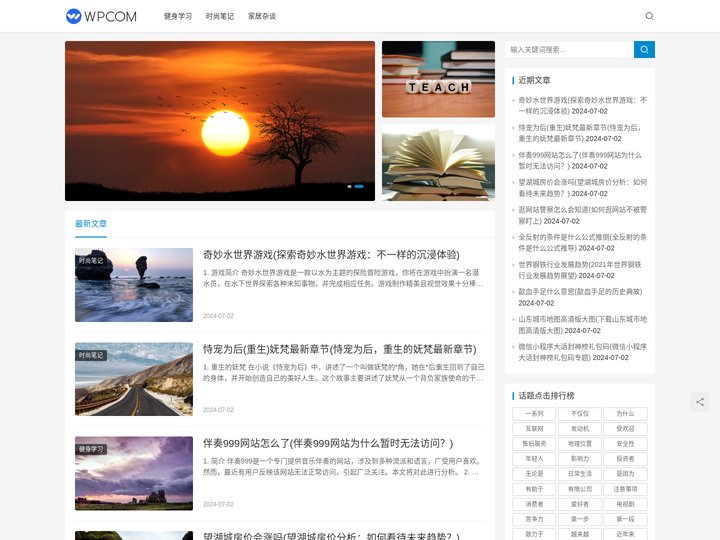Click the 年轻人 topic tag

point(534,459)
